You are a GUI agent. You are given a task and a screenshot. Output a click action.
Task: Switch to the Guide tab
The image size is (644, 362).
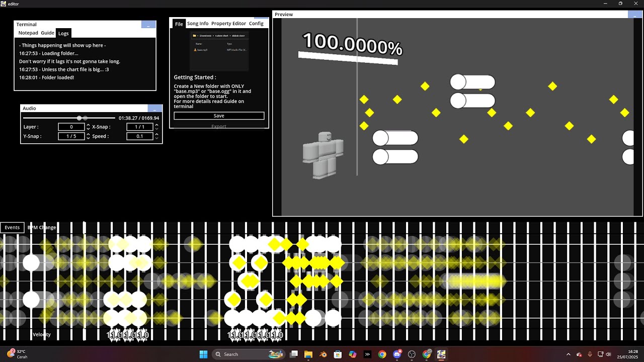point(47,33)
